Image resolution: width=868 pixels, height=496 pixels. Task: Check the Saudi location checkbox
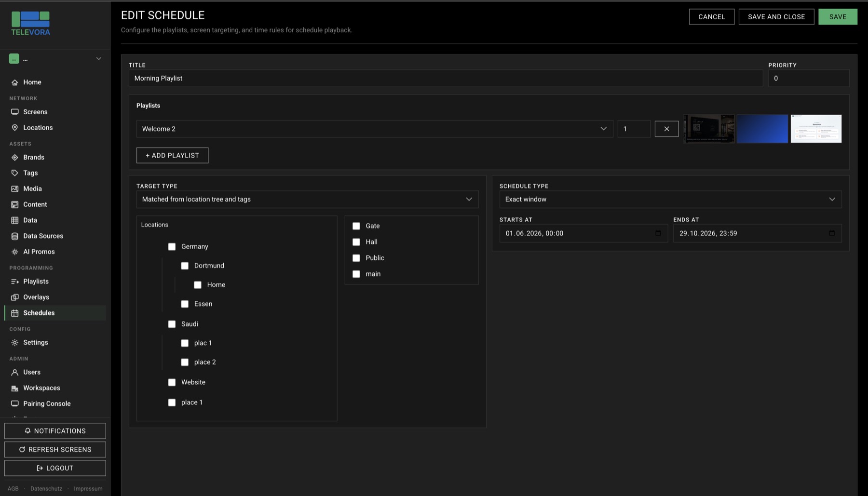click(x=172, y=324)
